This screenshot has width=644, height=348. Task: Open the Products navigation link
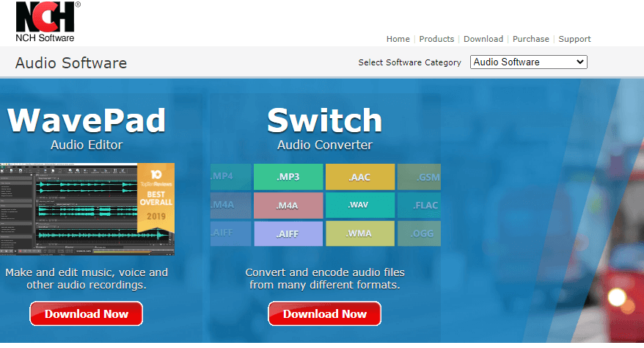436,39
